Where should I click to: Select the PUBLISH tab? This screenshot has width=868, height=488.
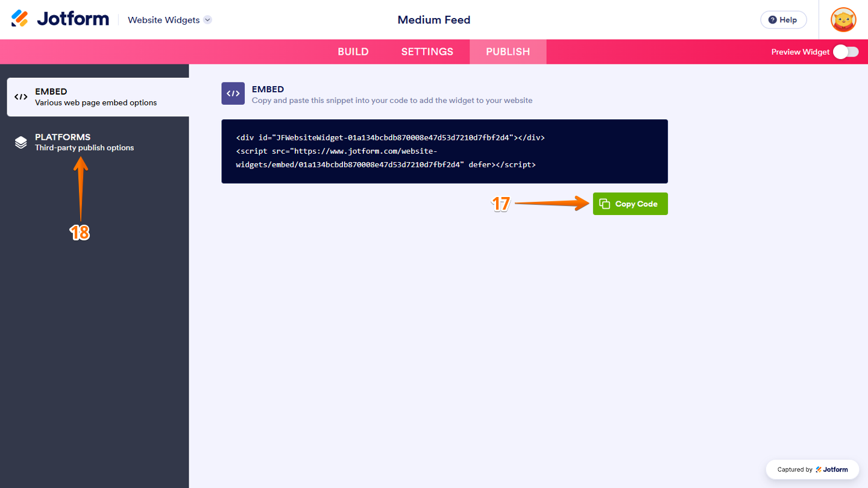pos(508,52)
